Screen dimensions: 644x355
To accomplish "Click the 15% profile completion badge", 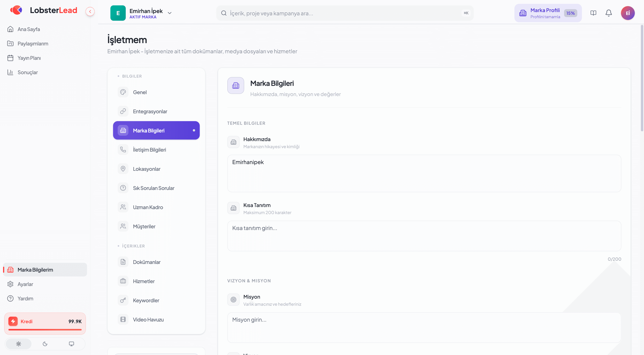I will (570, 13).
